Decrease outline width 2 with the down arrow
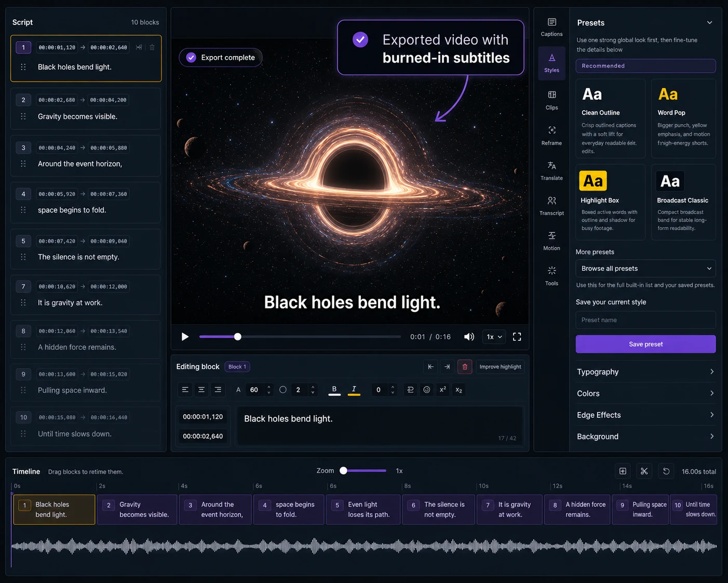This screenshot has width=728, height=583. click(313, 393)
